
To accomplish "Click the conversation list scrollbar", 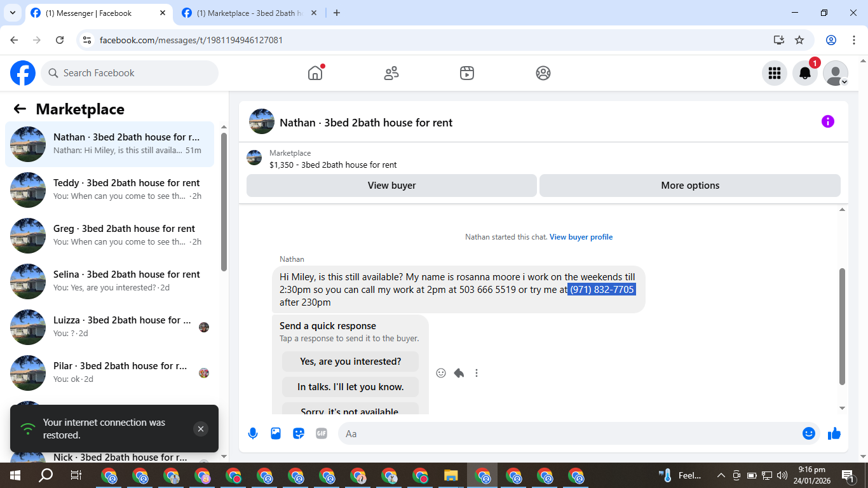I will pyautogui.click(x=224, y=202).
